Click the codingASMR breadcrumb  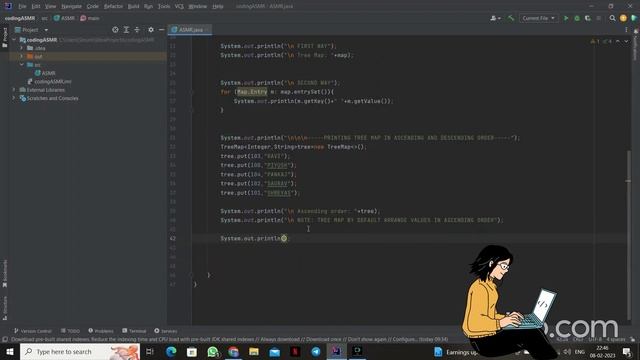click(x=20, y=18)
